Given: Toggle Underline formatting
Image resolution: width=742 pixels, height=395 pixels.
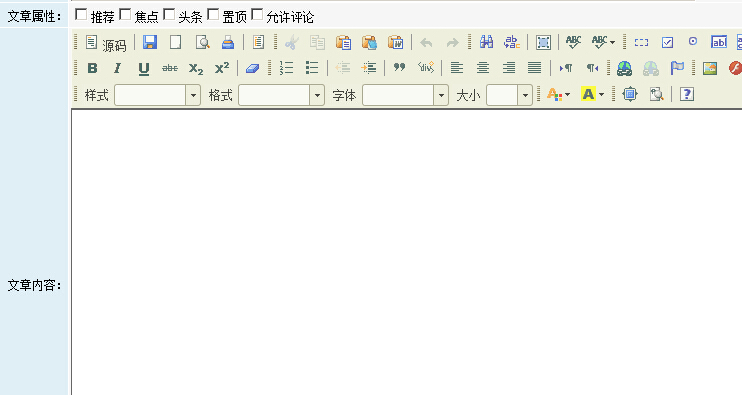Looking at the screenshot, I should [144, 69].
